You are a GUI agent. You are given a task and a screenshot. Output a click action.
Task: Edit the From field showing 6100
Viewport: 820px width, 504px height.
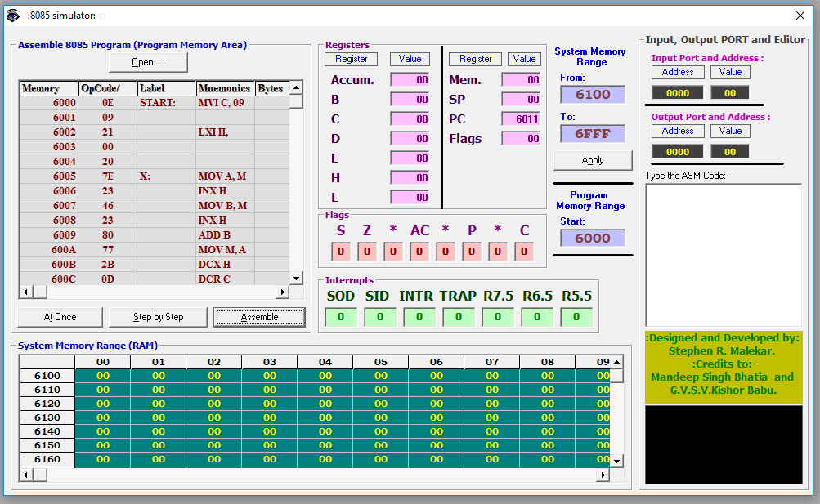(x=591, y=94)
